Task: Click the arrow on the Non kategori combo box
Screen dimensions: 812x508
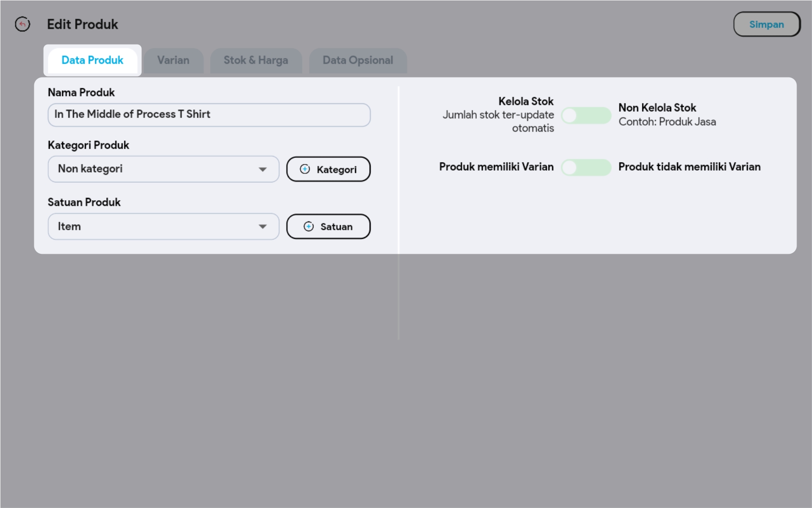Action: coord(263,169)
